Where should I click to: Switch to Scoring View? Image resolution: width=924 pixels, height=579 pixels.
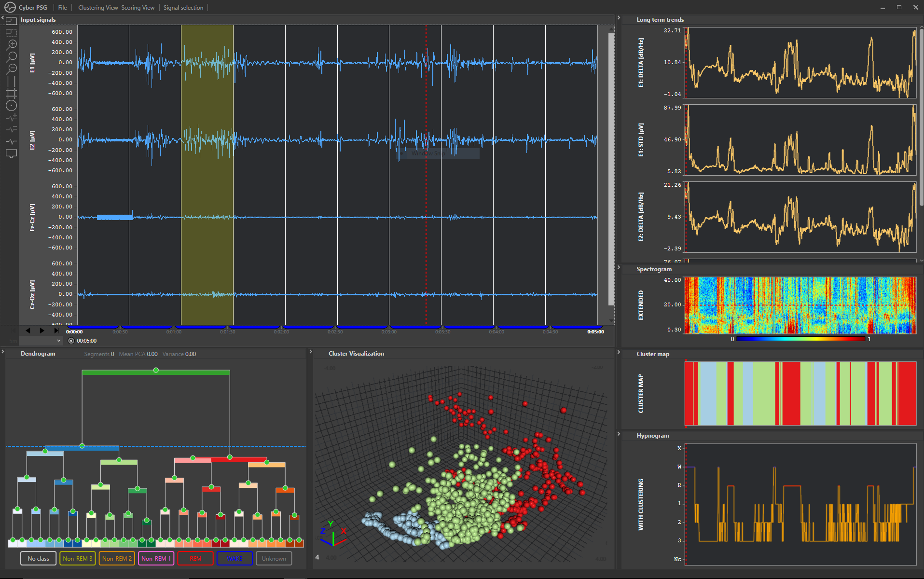click(x=138, y=8)
